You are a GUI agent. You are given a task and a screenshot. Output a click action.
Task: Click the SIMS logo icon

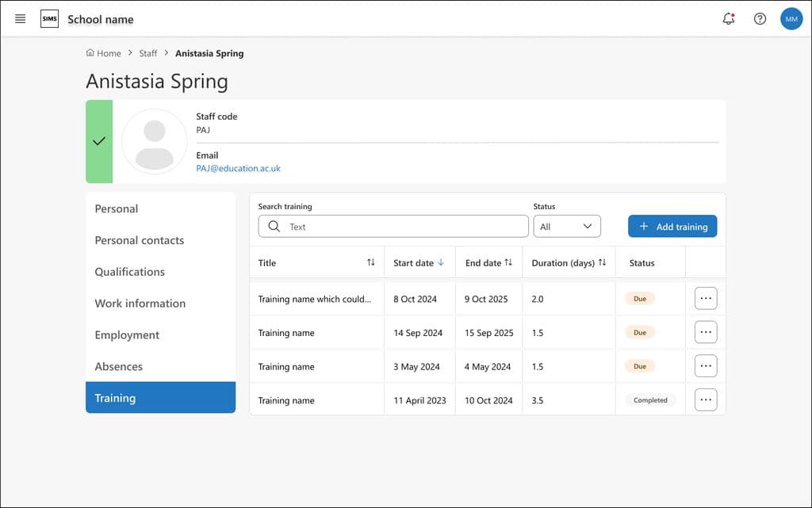pos(49,19)
